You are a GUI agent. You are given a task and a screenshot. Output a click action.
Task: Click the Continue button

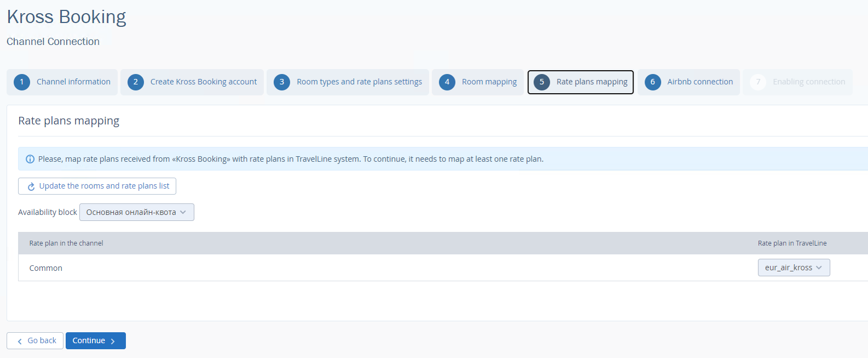click(96, 341)
